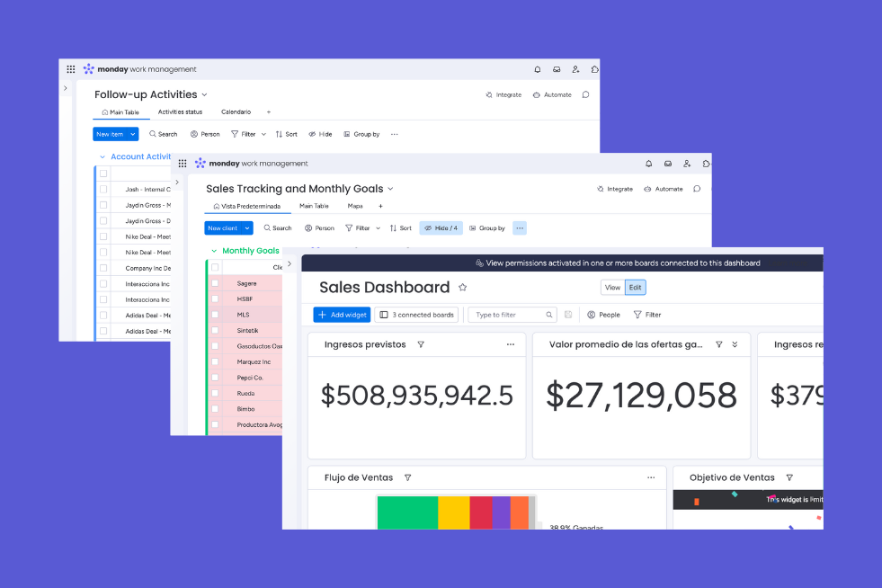Click filter icon on Flujo de Ventas widget
This screenshot has width=882, height=588.
[408, 477]
